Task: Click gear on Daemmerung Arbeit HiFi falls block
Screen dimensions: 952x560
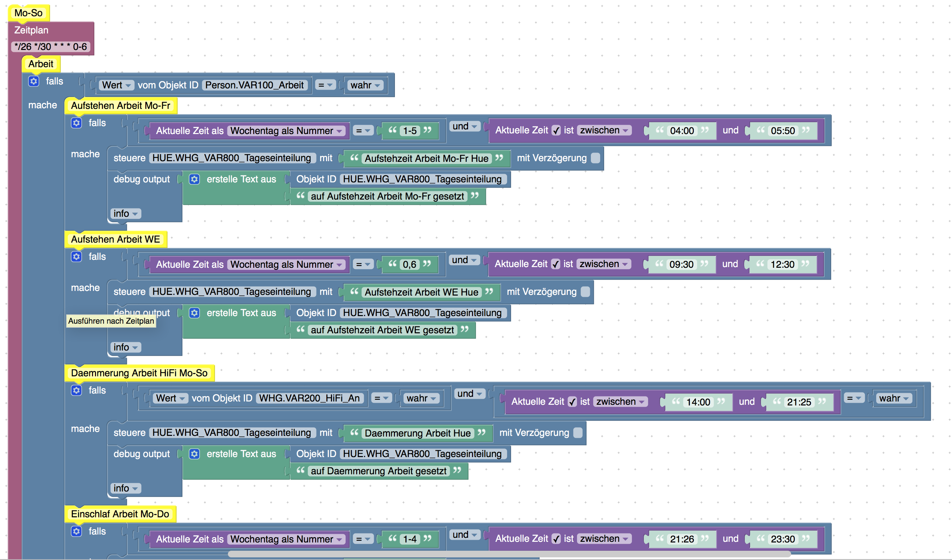Action: tap(76, 390)
